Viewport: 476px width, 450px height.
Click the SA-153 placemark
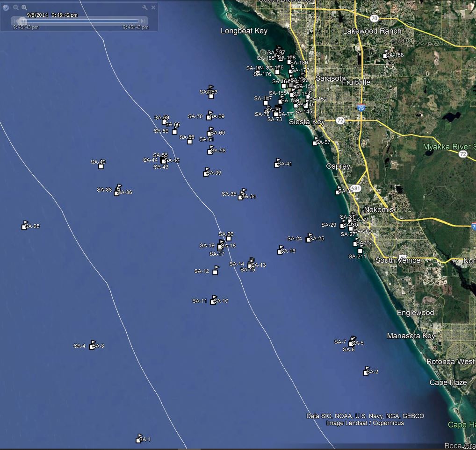pos(211,95)
